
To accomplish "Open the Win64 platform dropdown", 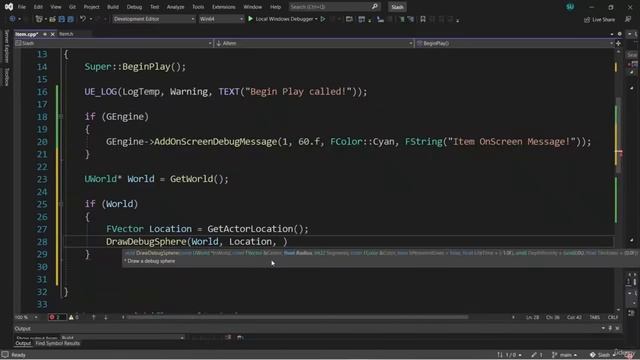I will click(x=221, y=19).
